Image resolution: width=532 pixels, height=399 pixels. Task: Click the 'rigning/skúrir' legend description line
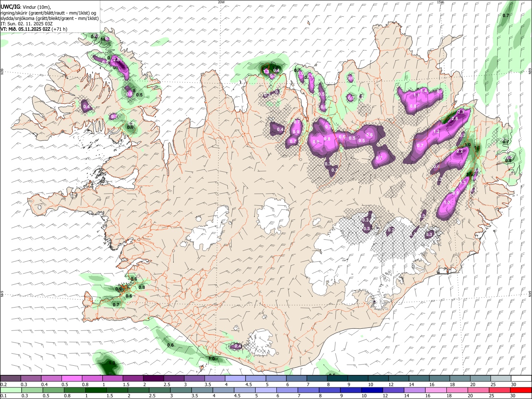48,13
